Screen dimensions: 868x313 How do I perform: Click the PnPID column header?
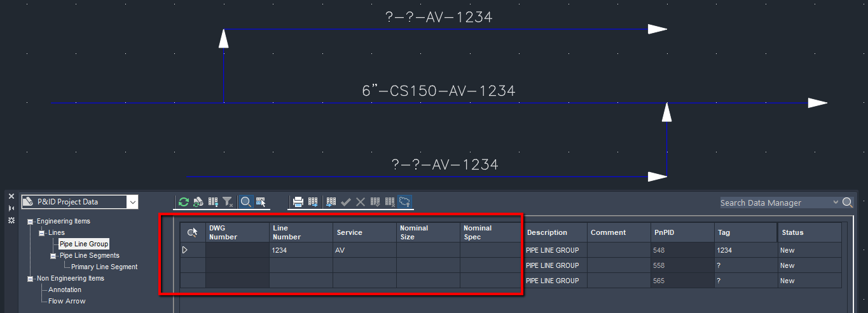click(x=682, y=232)
